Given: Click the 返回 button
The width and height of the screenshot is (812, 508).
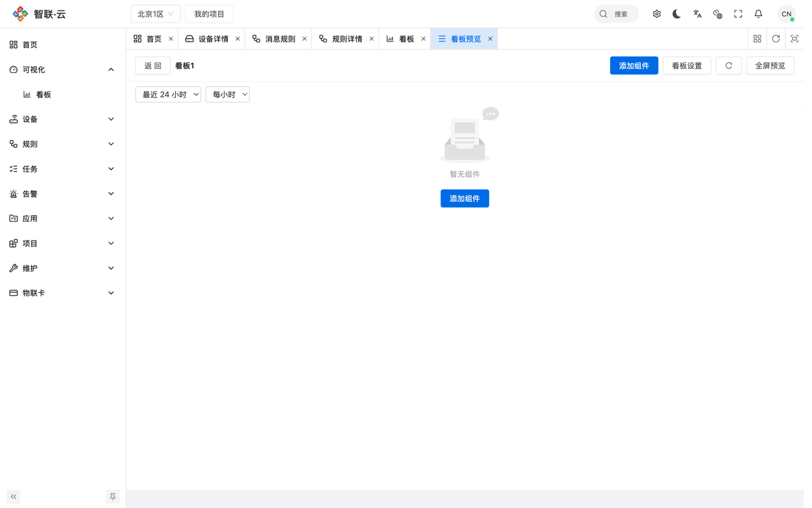Looking at the screenshot, I should pos(153,65).
